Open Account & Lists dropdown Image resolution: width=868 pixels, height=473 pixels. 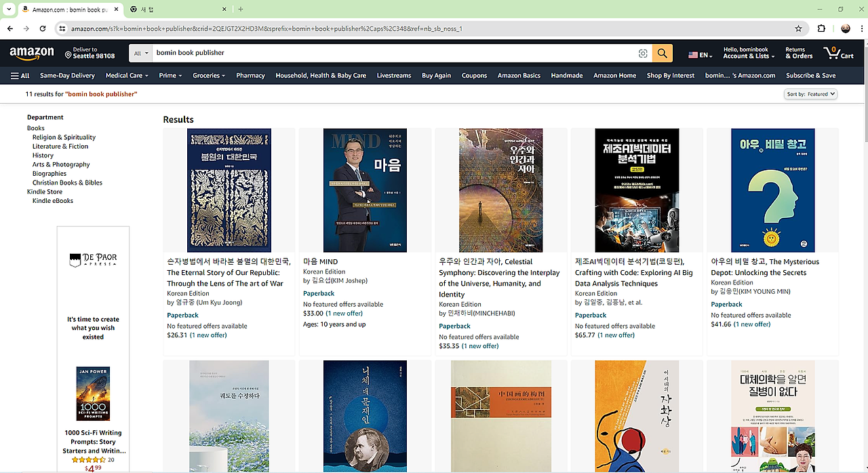tap(748, 53)
